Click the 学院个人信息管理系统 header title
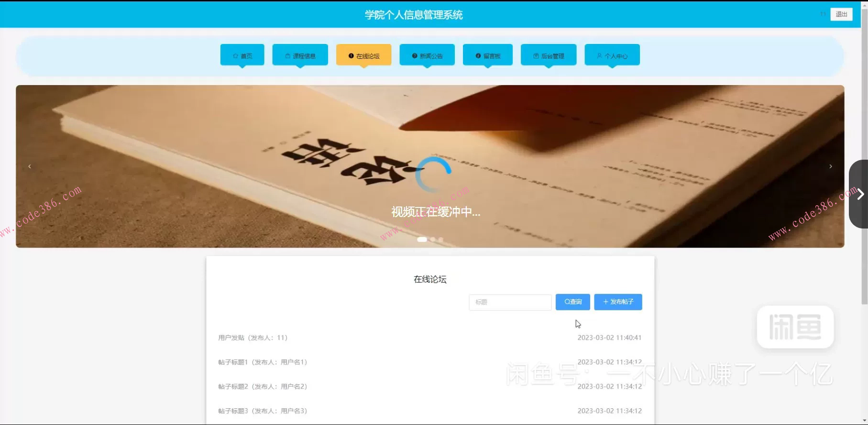The width and height of the screenshot is (868, 425). [x=414, y=15]
